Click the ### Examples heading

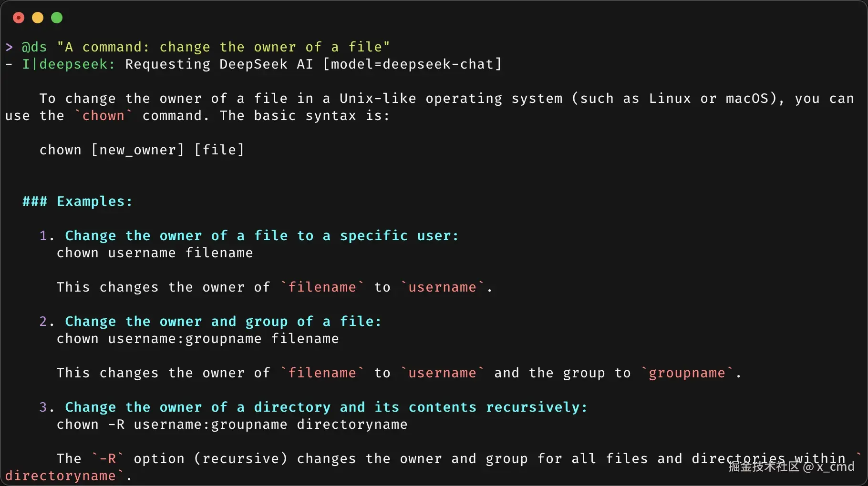pos(77,202)
